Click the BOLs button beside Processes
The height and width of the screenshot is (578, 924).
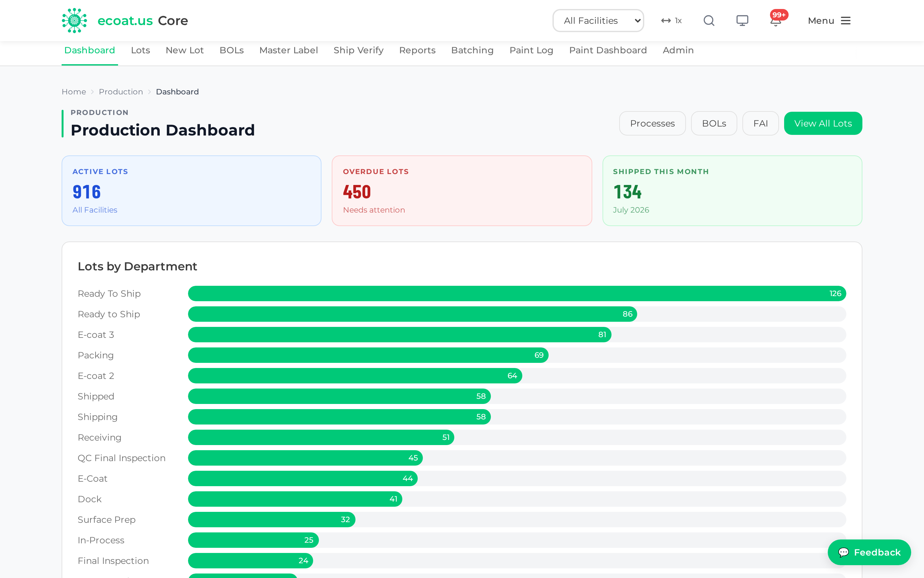(x=714, y=124)
